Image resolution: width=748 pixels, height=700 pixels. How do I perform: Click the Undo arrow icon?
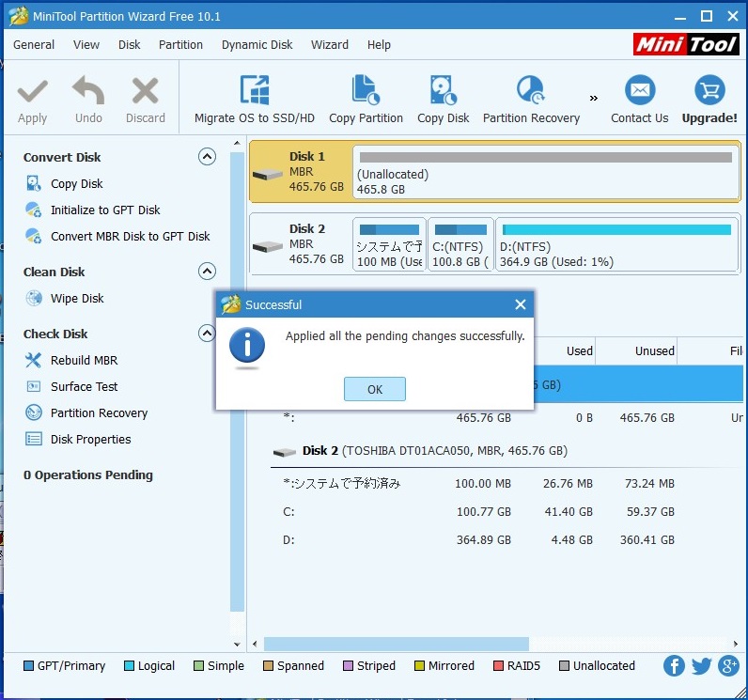(x=88, y=89)
